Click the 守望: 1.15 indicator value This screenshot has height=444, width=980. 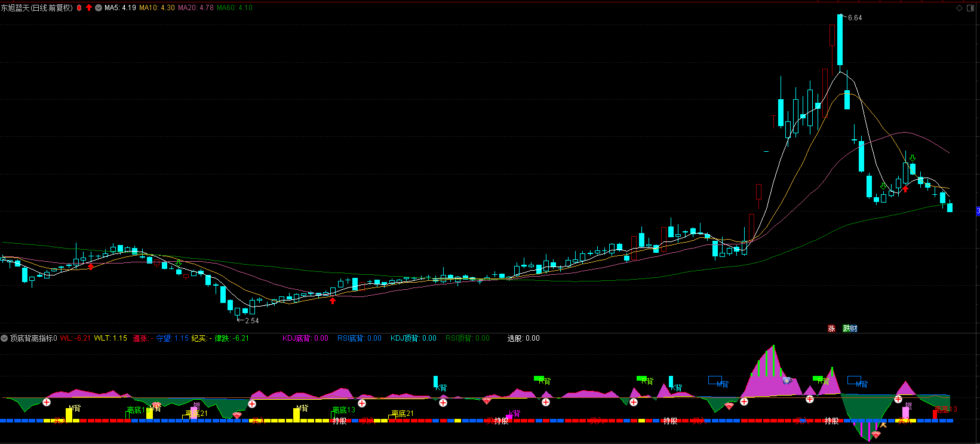click(x=172, y=338)
